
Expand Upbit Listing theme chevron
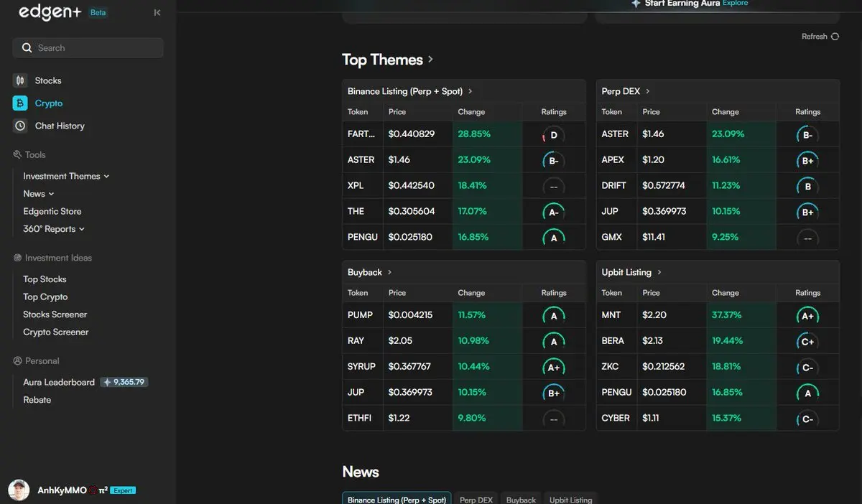point(659,272)
